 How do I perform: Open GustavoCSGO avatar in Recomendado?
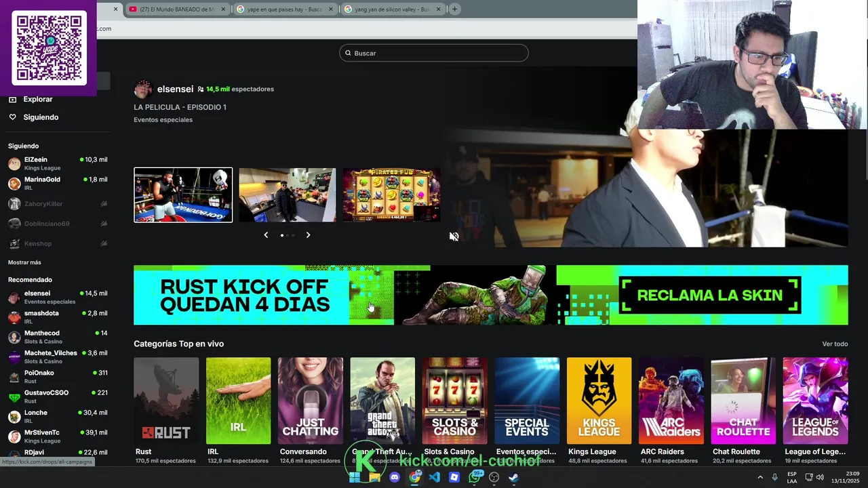click(x=14, y=396)
